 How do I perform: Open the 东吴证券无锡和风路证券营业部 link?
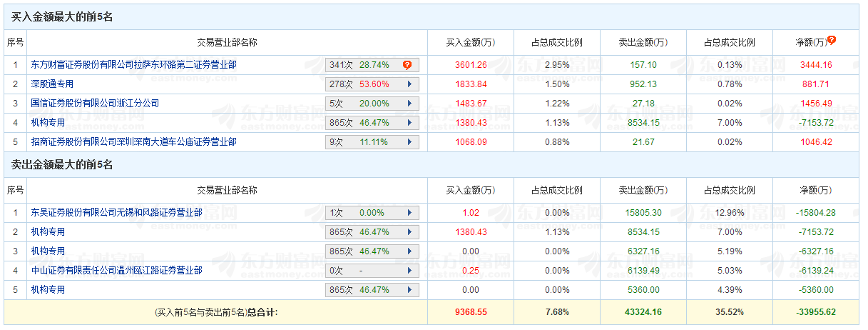click(116, 213)
